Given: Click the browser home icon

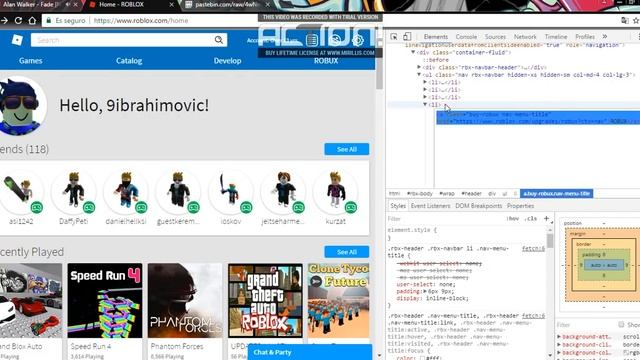Looking at the screenshot, I should (32, 20).
